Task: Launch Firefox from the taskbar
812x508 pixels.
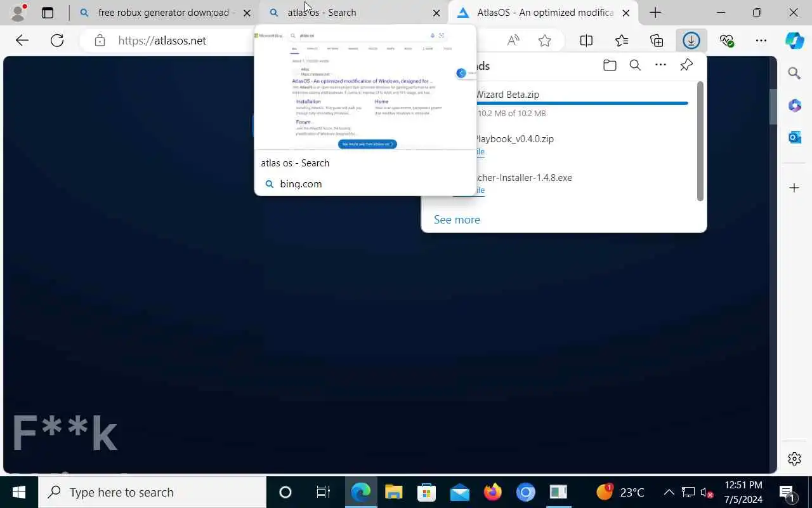Action: [x=493, y=492]
